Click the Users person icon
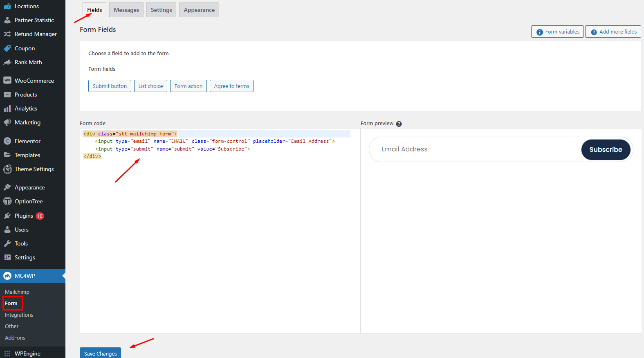This screenshot has width=644, height=358. coord(7,230)
